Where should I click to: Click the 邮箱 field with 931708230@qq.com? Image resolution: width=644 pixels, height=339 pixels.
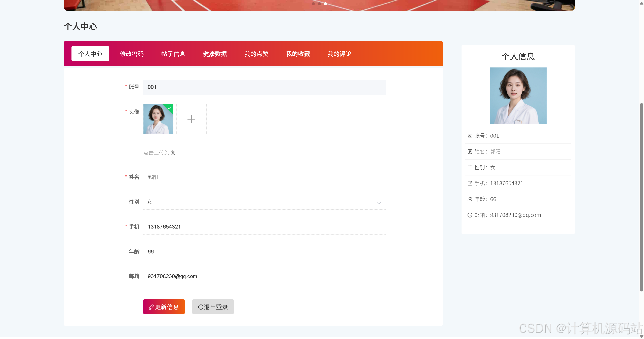click(x=264, y=276)
